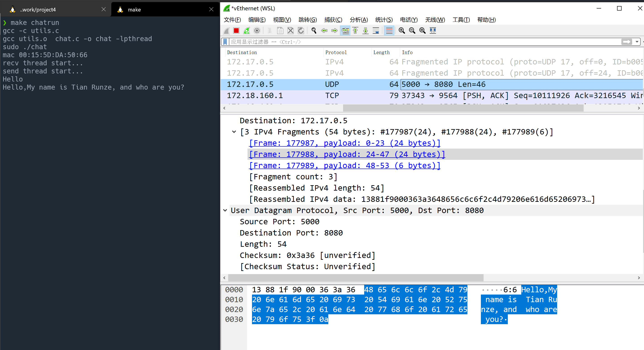Select the Reassembled IPv4 length: 54 row
Screen dimensions: 644x350
(x=316, y=188)
